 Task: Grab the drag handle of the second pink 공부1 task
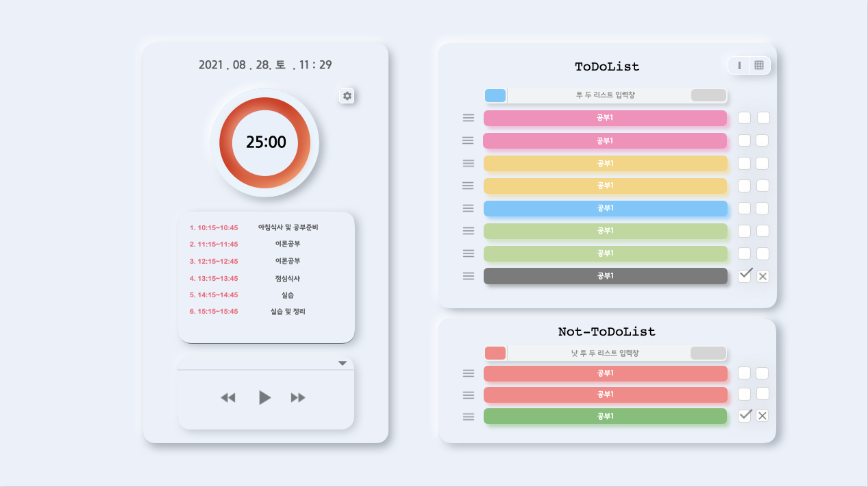[x=468, y=140]
